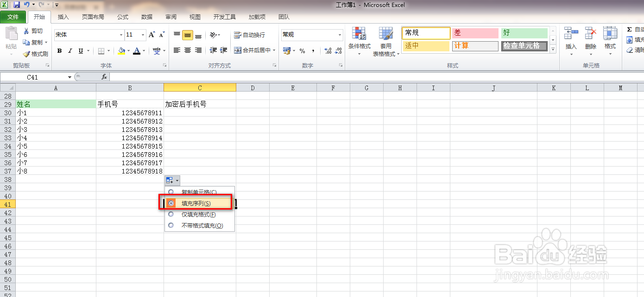
Task: Click the 文件 button
Action: click(13, 17)
